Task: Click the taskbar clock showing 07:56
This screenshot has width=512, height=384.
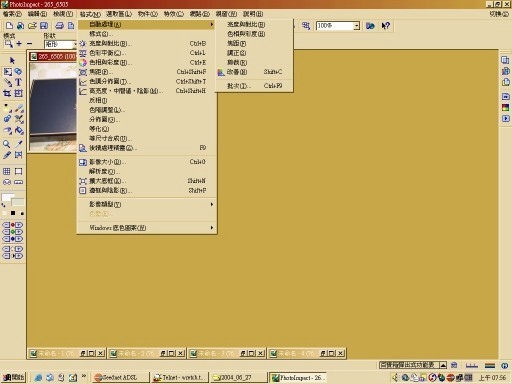Action: pyautogui.click(x=492, y=378)
